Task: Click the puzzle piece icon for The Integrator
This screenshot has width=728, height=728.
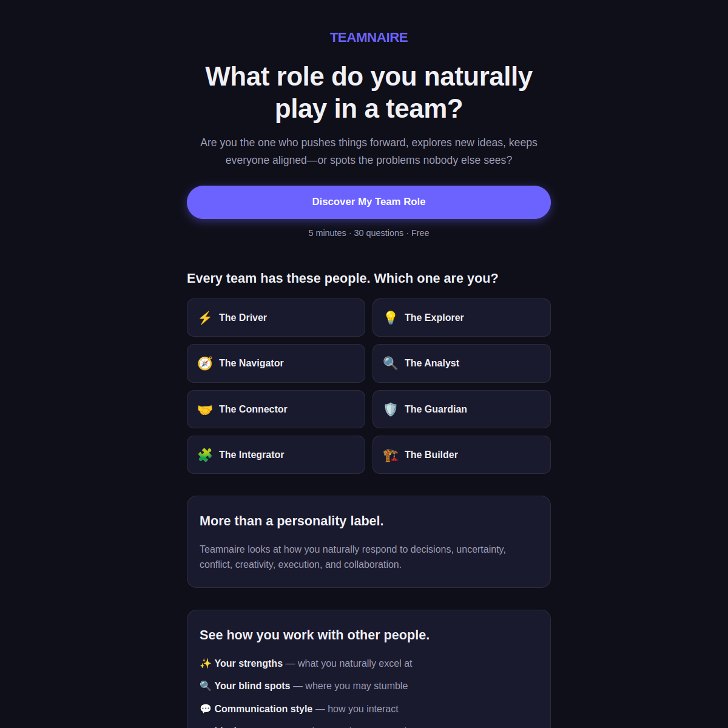Action: click(205, 455)
